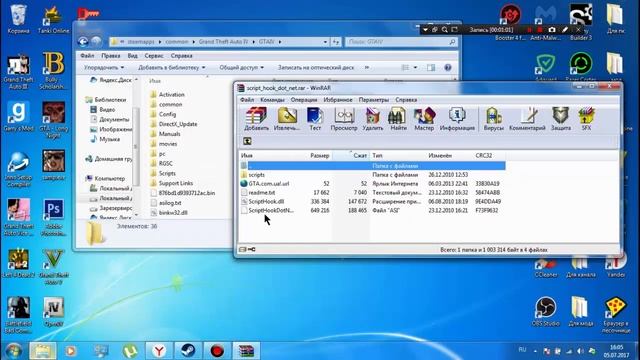
Task: Click WinRAR icon on the taskbar
Action: point(247,351)
